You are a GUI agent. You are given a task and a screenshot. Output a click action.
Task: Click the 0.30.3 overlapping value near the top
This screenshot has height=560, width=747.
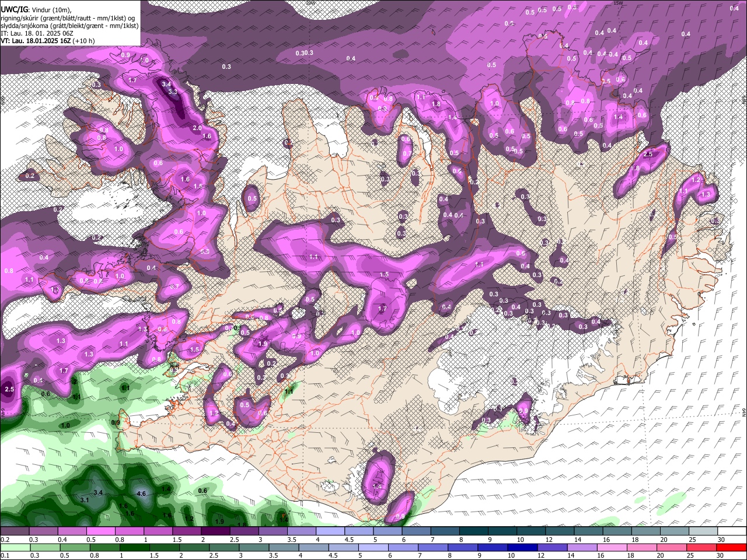[305, 53]
